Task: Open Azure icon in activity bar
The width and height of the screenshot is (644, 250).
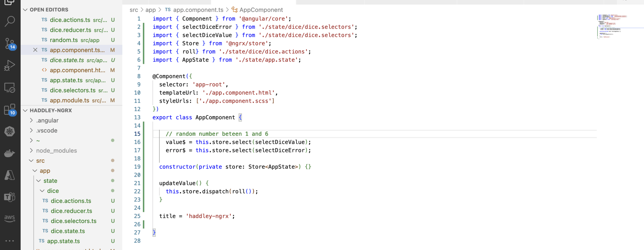Action: (x=9, y=175)
